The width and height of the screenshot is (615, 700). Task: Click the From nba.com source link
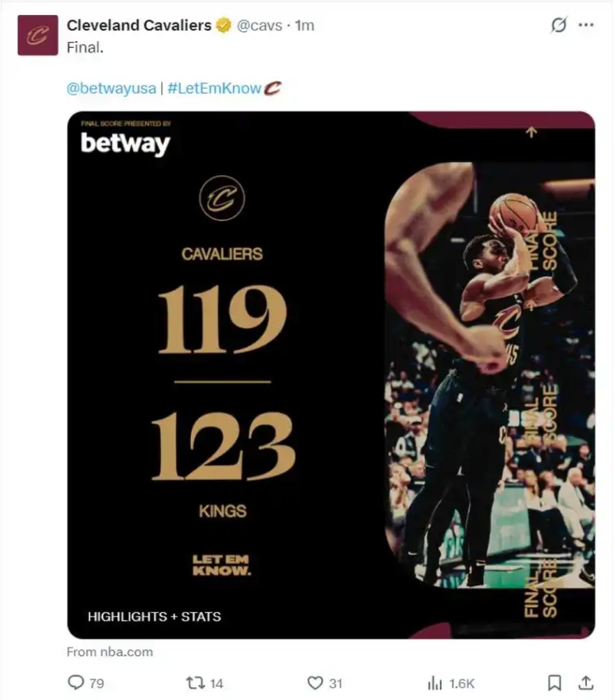tap(109, 651)
